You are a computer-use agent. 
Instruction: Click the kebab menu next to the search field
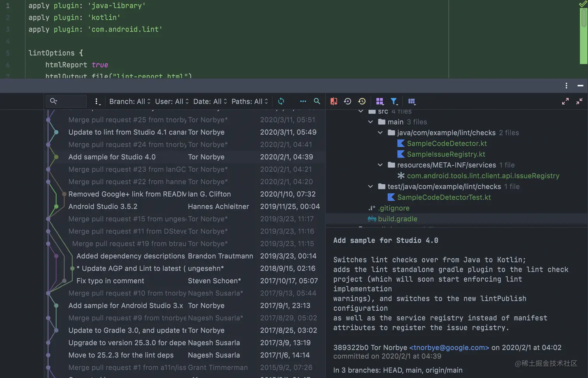point(97,101)
